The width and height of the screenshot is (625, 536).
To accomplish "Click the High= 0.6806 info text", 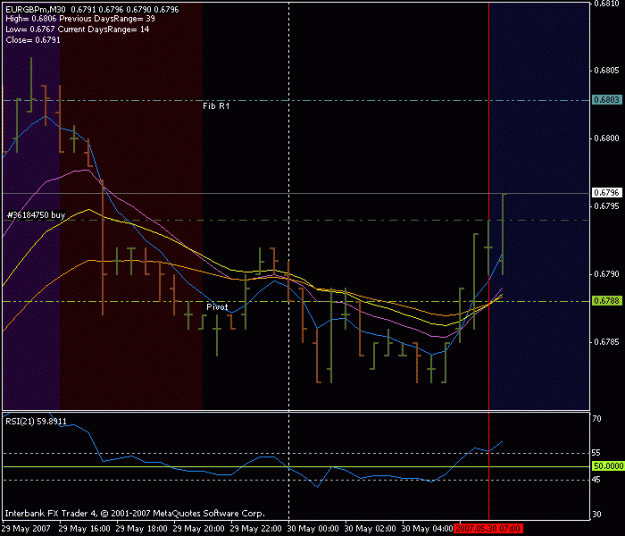I will pyautogui.click(x=31, y=19).
